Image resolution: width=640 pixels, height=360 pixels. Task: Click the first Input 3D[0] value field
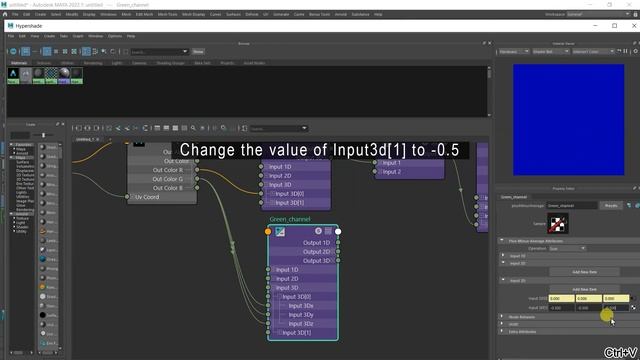click(562, 298)
